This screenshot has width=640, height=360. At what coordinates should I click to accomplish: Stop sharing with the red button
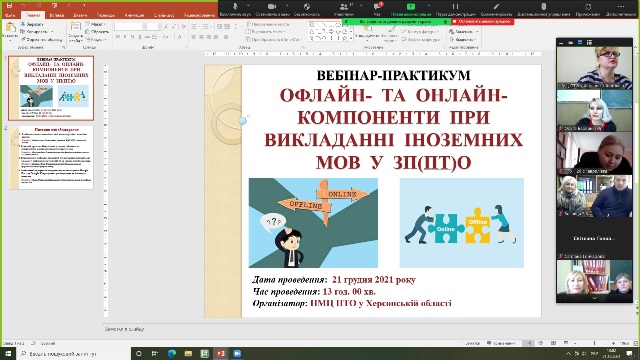pos(482,21)
